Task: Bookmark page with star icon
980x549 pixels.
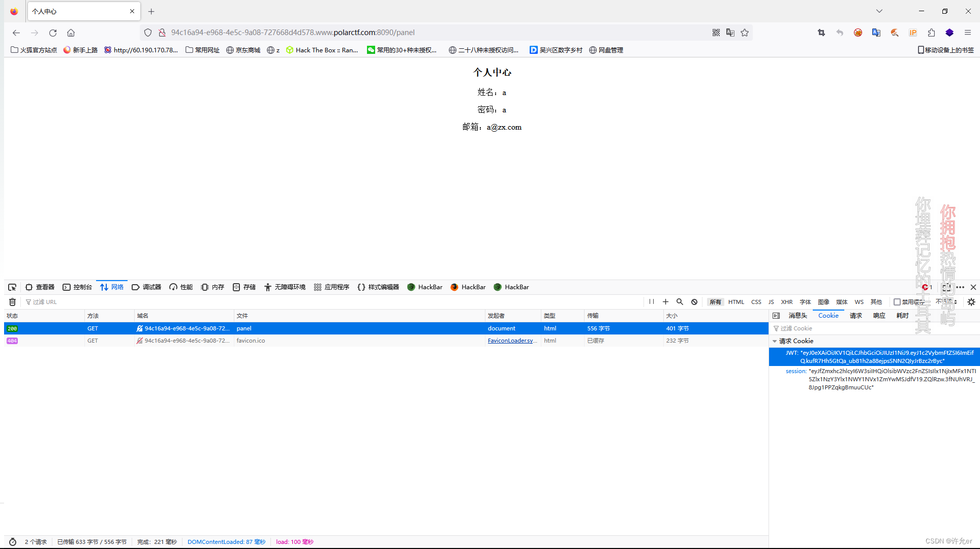Action: [x=745, y=33]
